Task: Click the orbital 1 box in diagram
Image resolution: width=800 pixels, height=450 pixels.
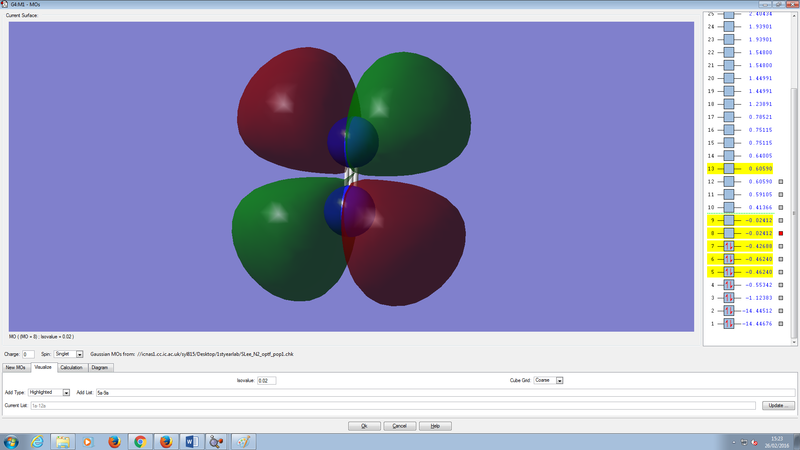Action: (729, 324)
